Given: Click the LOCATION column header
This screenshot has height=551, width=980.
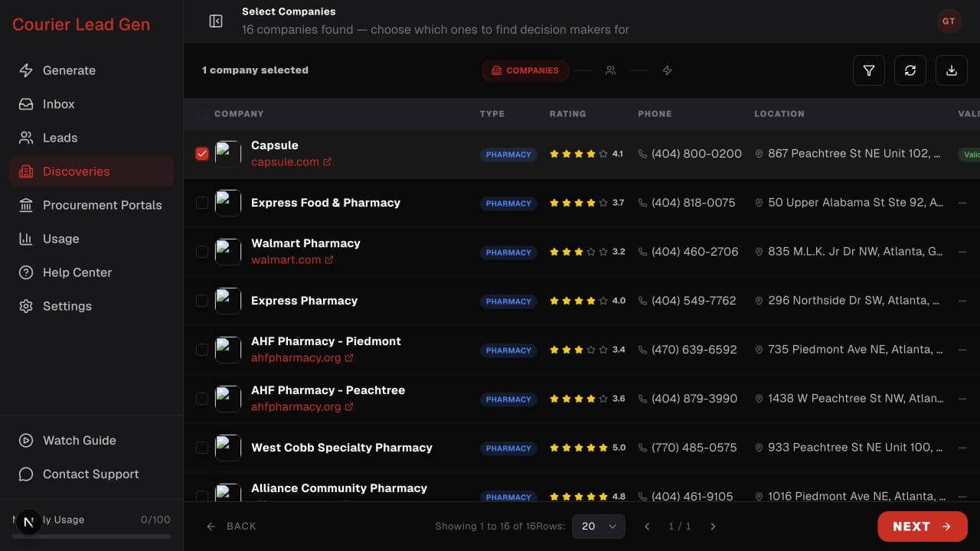Looking at the screenshot, I should pyautogui.click(x=779, y=114).
